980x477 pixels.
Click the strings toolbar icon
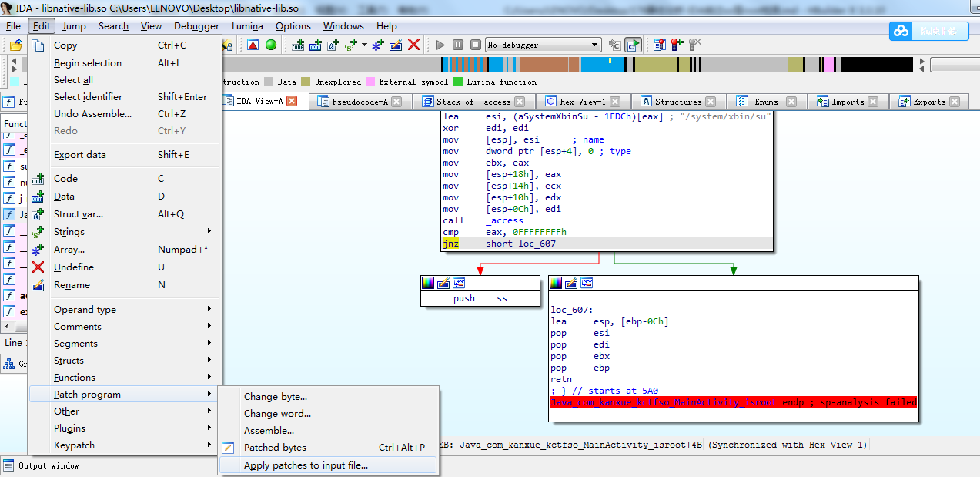[350, 45]
